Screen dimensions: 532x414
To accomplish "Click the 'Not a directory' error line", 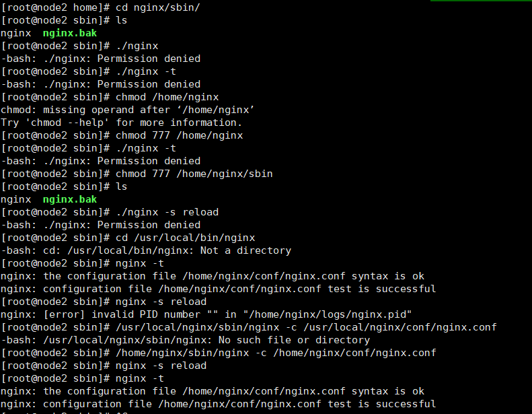I will coord(146,250).
